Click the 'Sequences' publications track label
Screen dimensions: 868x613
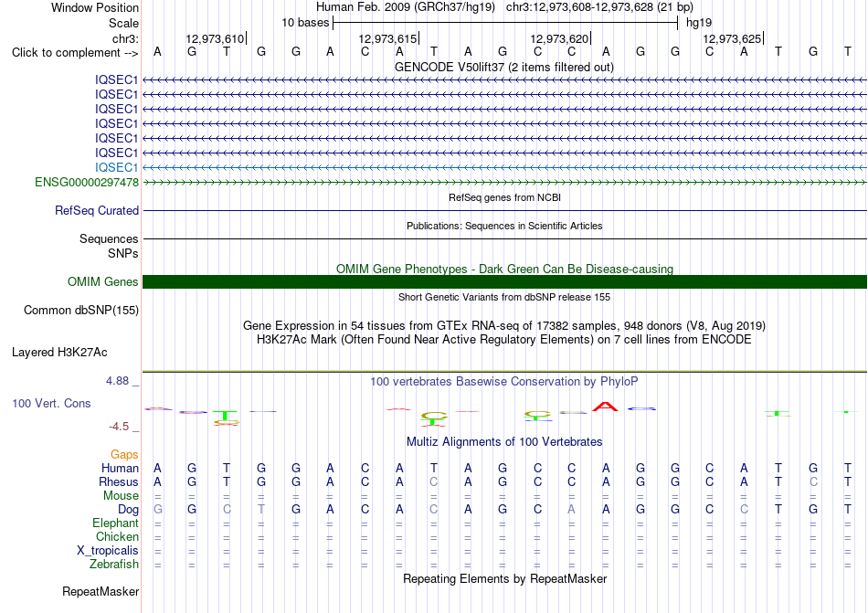coord(109,238)
